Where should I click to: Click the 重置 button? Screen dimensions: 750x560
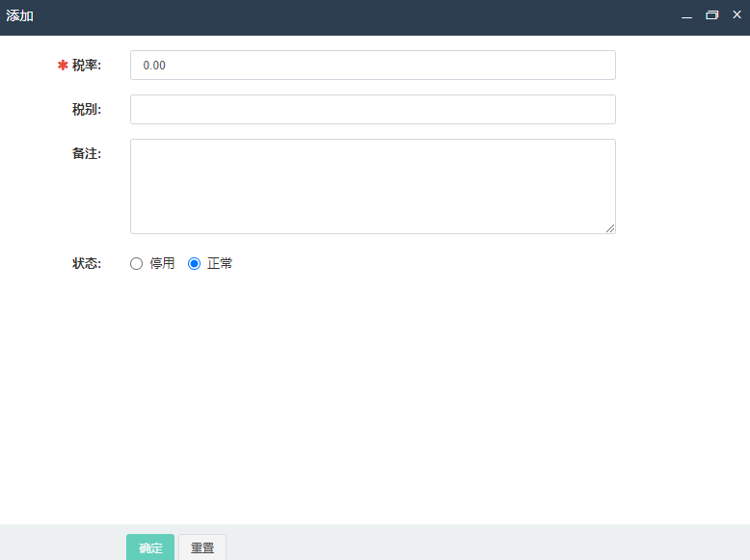(202, 547)
